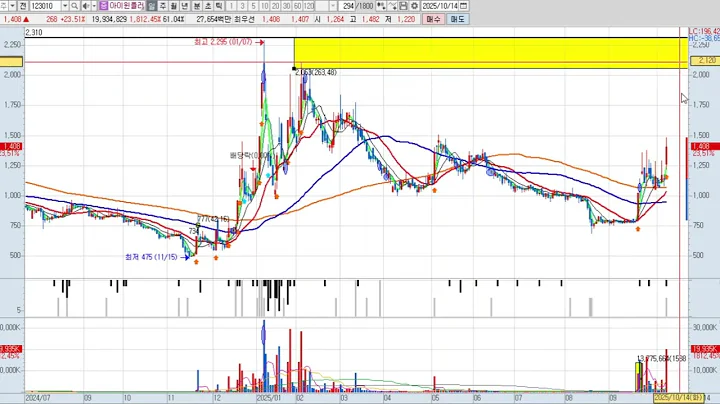720x404 pixels.
Task: Click the 매도 sell button
Action: (457, 19)
